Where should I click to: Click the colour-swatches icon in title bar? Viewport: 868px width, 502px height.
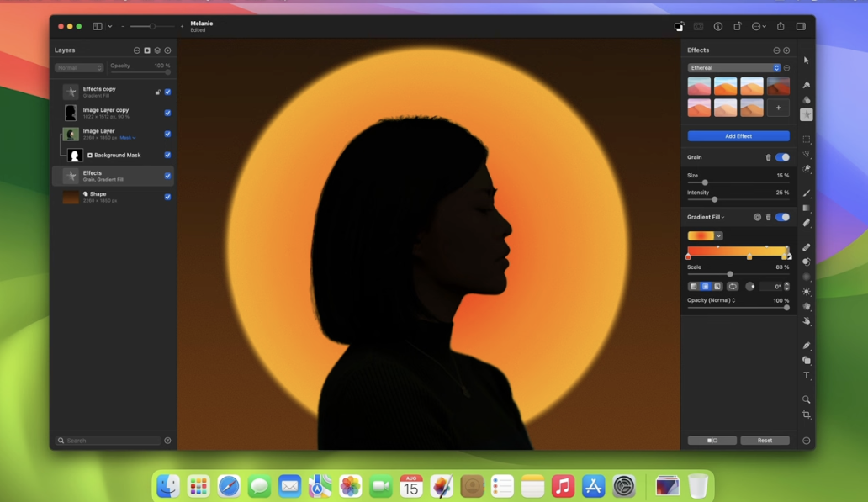pos(680,27)
